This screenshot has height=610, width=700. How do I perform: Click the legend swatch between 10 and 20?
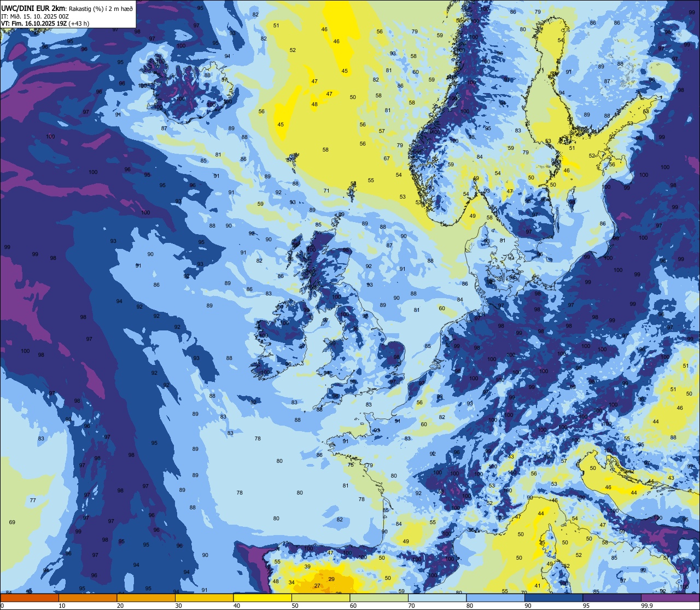87,597
